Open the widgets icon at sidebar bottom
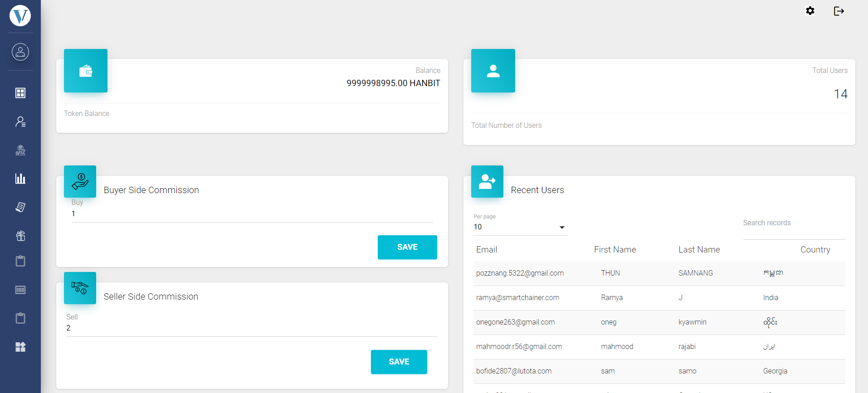 click(x=20, y=347)
